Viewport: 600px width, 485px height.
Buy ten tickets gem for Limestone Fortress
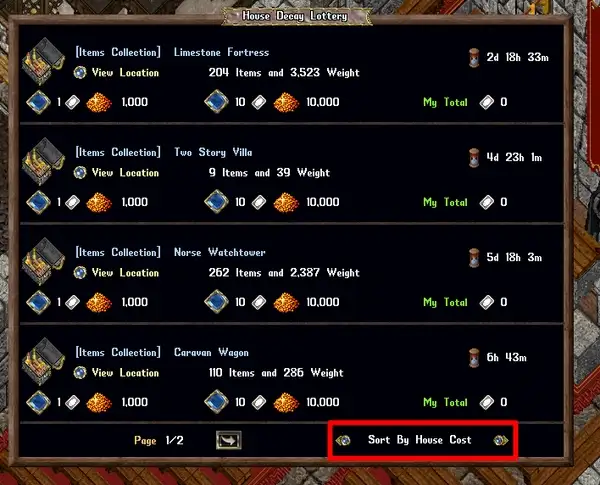coord(216,102)
